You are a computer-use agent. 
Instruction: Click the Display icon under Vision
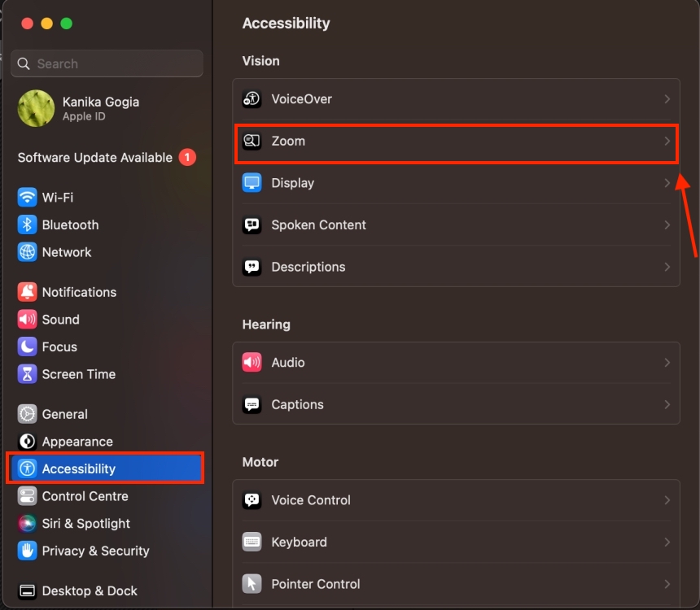click(250, 183)
